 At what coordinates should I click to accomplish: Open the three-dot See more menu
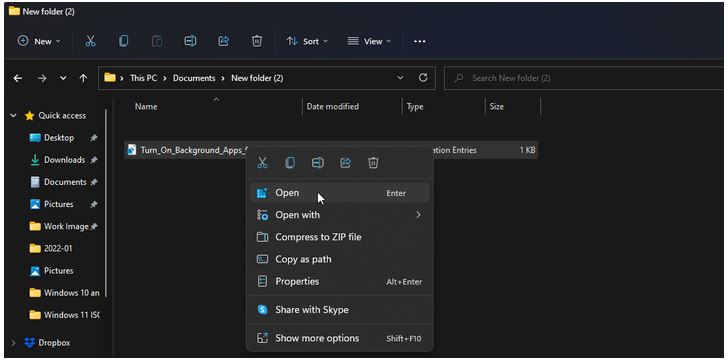(x=420, y=41)
